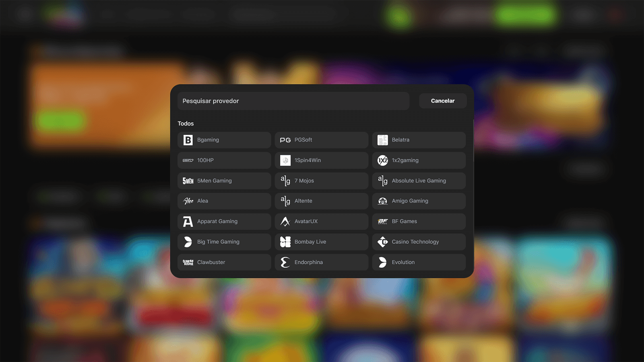Screen dimensions: 644x362
Task: Click the Endorphina E logo icon
Action: [x=285, y=262]
